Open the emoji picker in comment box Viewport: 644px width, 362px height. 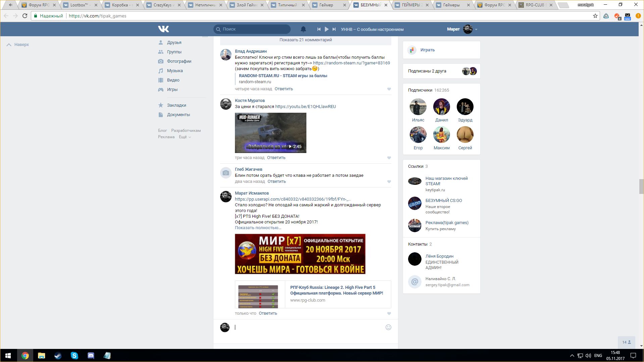[388, 327]
